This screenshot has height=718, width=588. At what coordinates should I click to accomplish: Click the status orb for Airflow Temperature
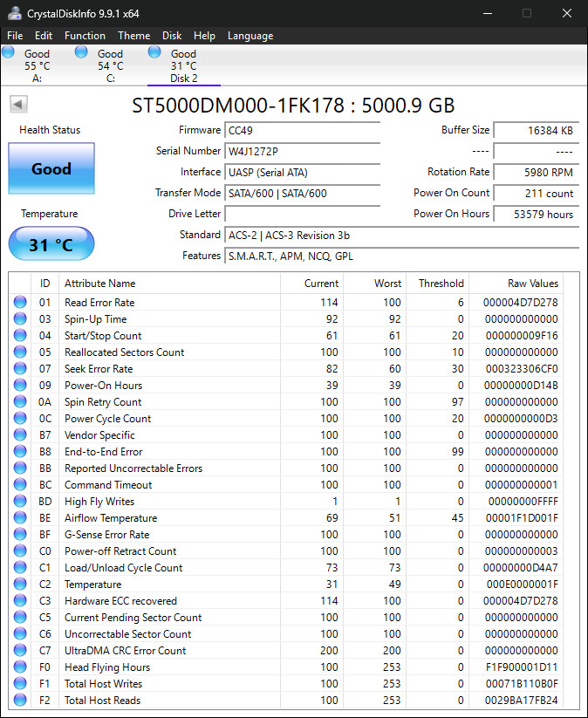(x=20, y=517)
